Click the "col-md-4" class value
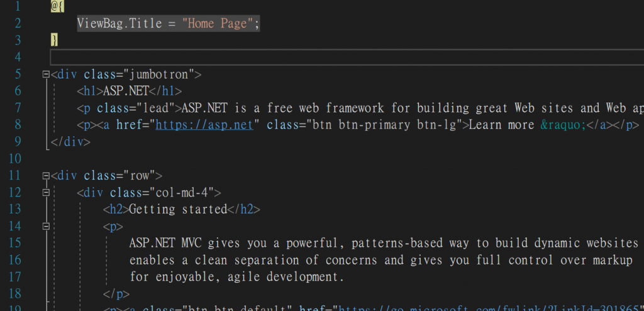The height and width of the screenshot is (311, 644). pos(182,192)
